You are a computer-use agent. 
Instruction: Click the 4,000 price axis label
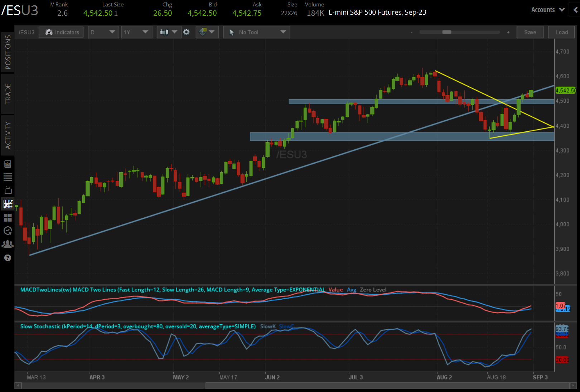pos(562,224)
